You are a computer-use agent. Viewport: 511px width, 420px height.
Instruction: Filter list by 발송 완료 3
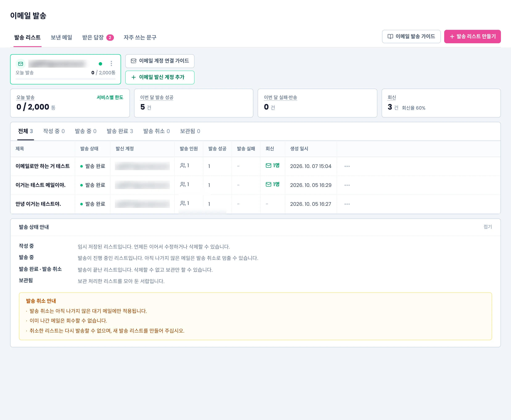coord(120,131)
